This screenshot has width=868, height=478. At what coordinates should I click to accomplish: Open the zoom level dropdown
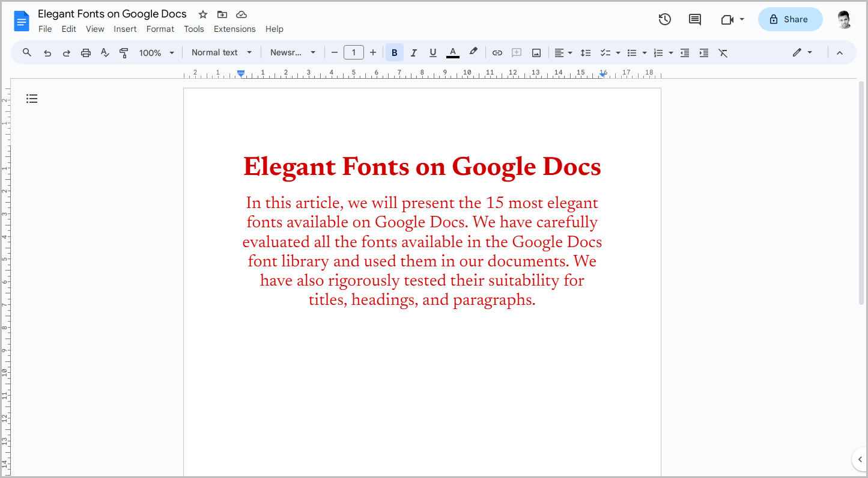click(156, 52)
